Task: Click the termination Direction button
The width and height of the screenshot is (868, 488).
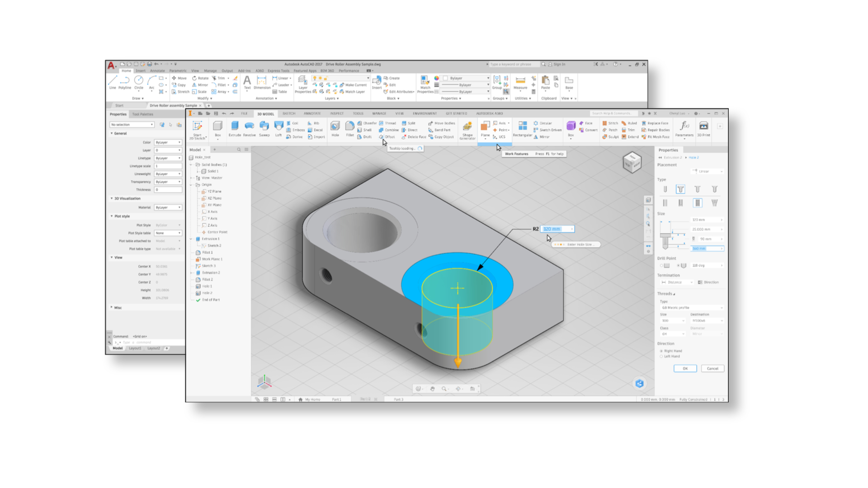Action: [x=708, y=282]
